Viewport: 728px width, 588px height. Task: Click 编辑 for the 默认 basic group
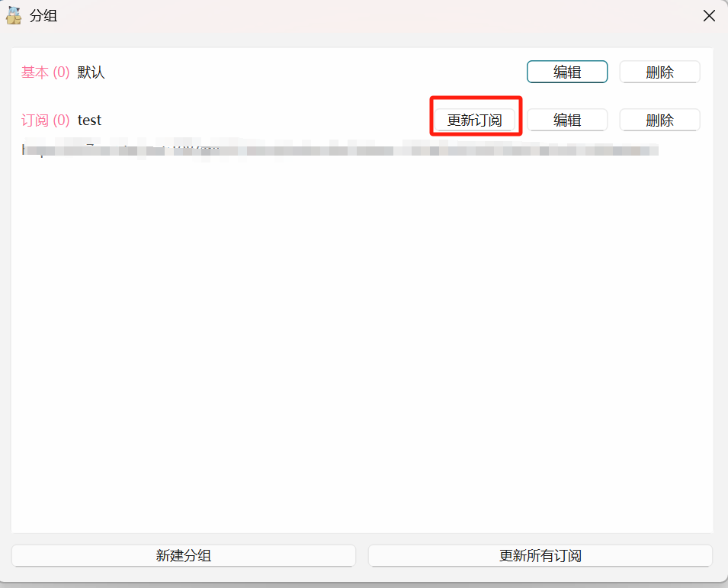tap(566, 72)
